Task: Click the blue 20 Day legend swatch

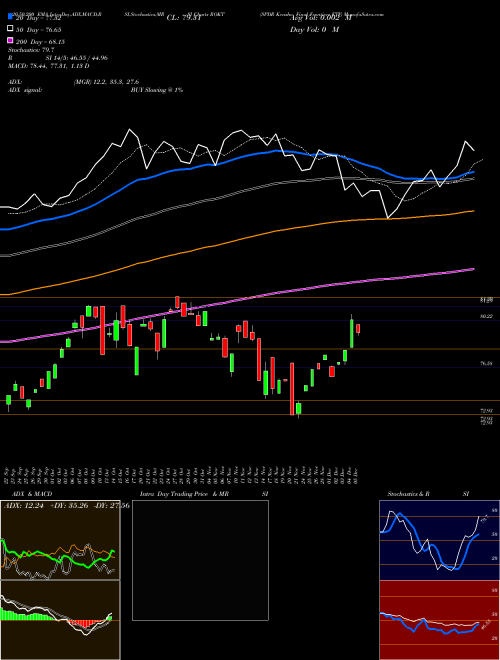Action: (x=10, y=17)
